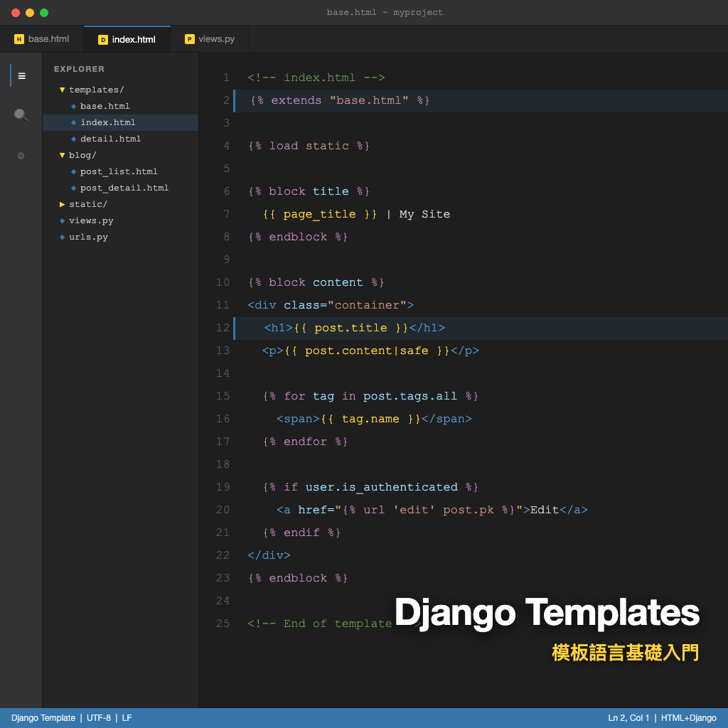This screenshot has height=728, width=728.
Task: Click the index.html comment on line 1
Action: [316, 77]
